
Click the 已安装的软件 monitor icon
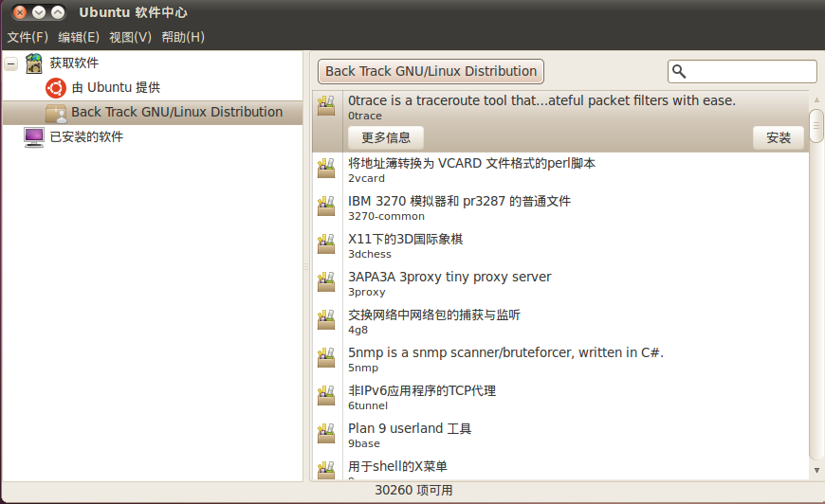[34, 137]
